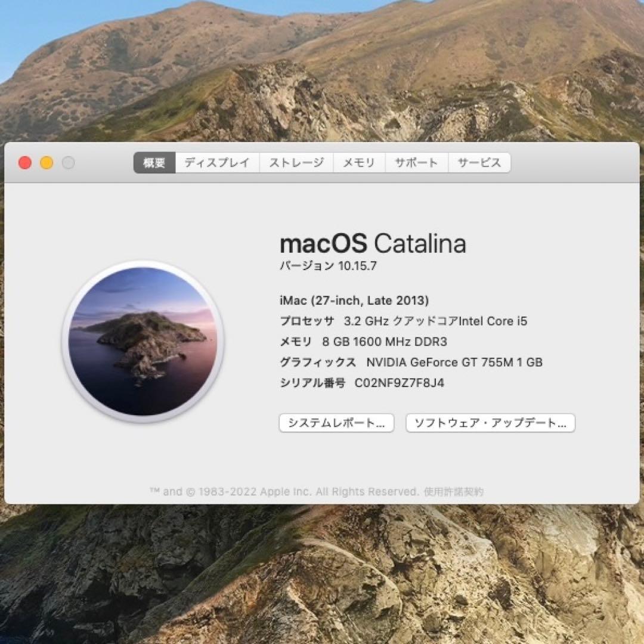The height and width of the screenshot is (644, 644).
Task: Click the macOS Catalina title text
Action: tap(373, 243)
